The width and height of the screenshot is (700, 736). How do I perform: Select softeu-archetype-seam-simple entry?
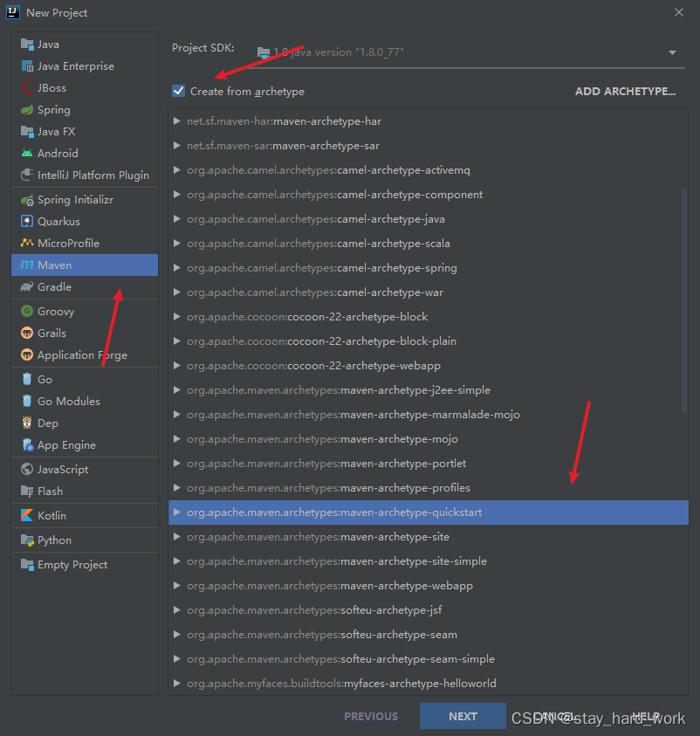[x=429, y=659]
